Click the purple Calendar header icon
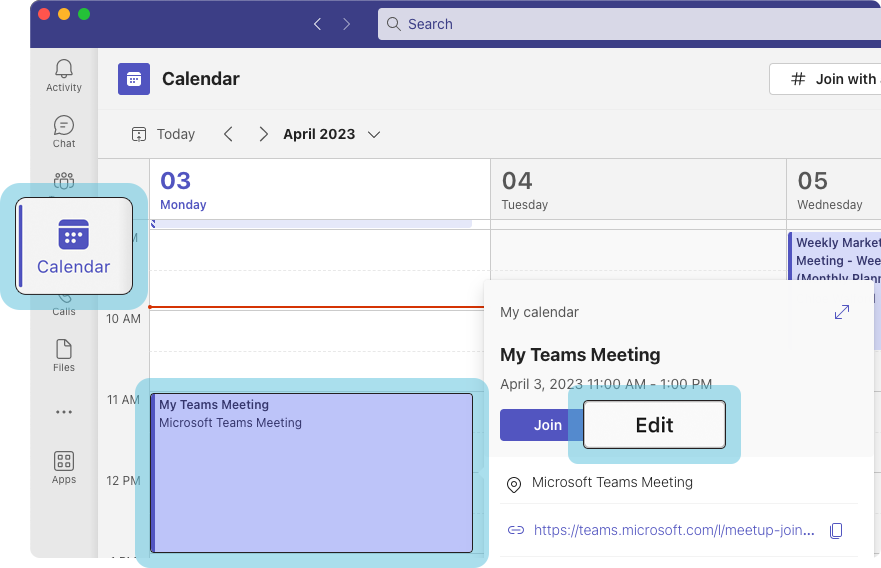 pyautogui.click(x=134, y=79)
